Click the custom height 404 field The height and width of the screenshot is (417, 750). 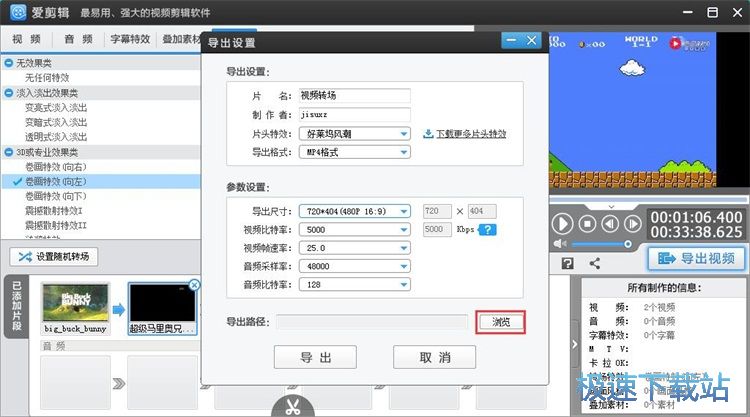click(482, 211)
